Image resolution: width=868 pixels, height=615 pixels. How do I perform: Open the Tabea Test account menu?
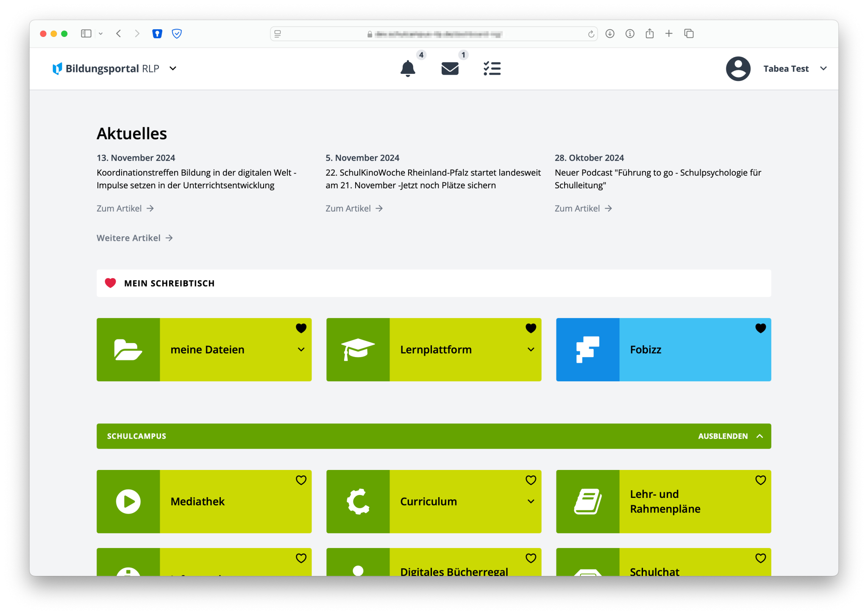tap(796, 68)
